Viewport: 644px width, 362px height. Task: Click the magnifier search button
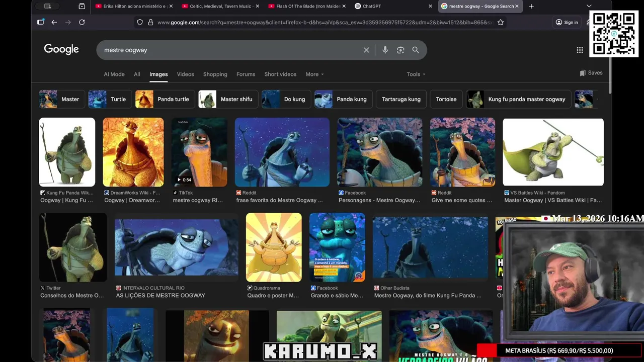[x=416, y=50]
